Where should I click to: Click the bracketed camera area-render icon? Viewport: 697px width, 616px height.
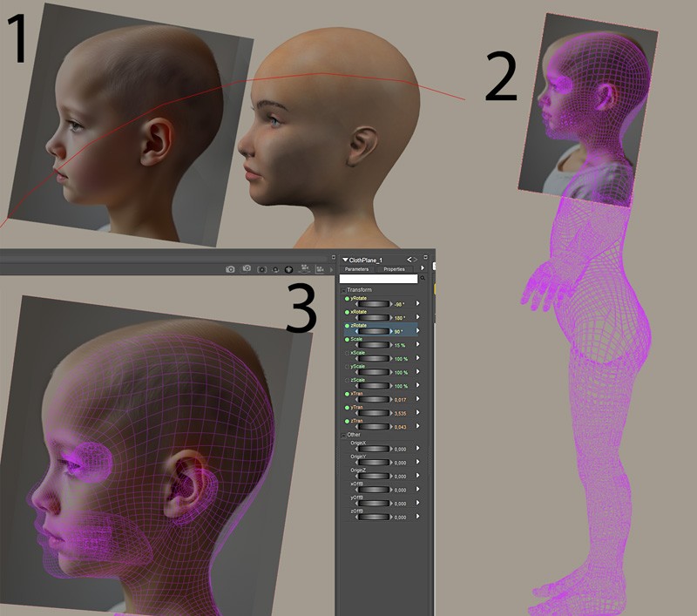262,270
